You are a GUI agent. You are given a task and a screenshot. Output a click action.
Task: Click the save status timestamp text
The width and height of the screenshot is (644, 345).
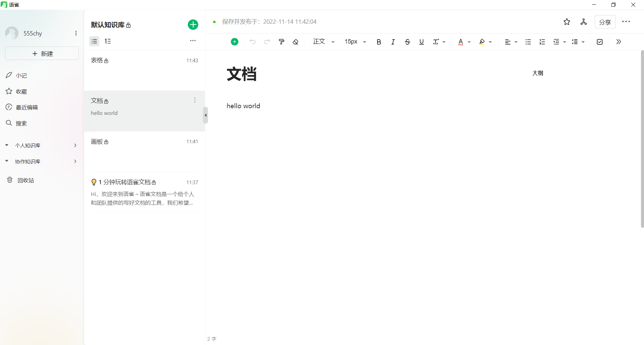pos(269,22)
